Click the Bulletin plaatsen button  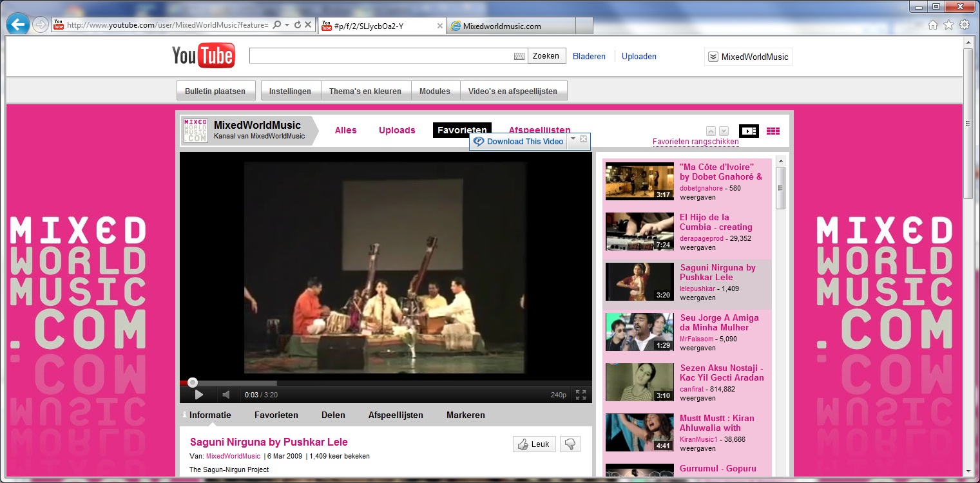click(x=215, y=91)
